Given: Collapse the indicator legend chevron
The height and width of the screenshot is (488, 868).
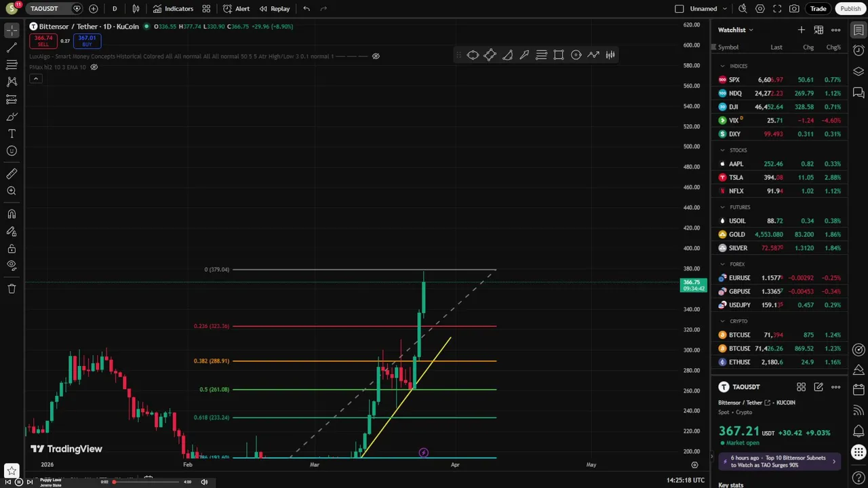Looking at the screenshot, I should pos(35,79).
